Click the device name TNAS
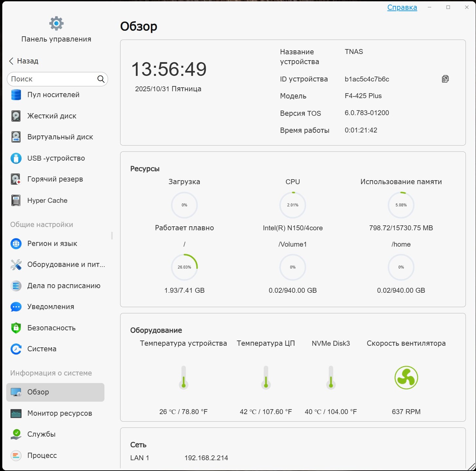Viewport: 476px width, 471px height. point(354,52)
